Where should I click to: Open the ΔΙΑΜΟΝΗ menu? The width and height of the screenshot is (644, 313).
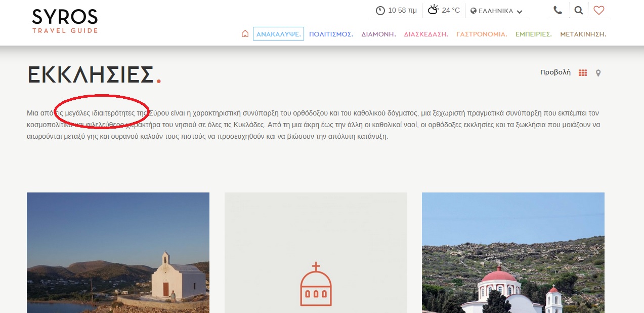coord(378,34)
